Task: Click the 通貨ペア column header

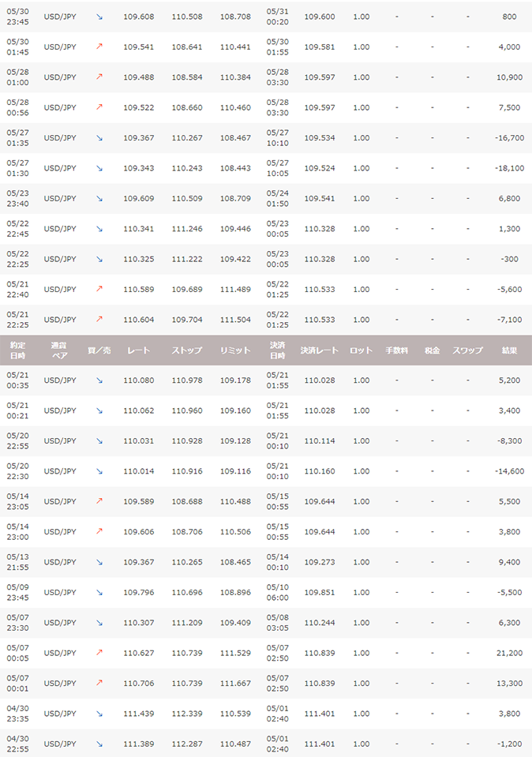Action: coord(60,350)
